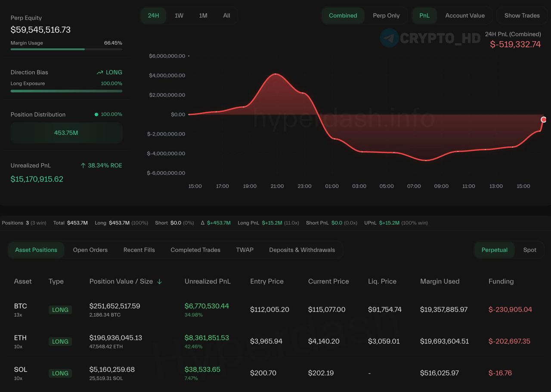
Task: Open the Deposits & Withdrawals tab
Action: coord(302,250)
